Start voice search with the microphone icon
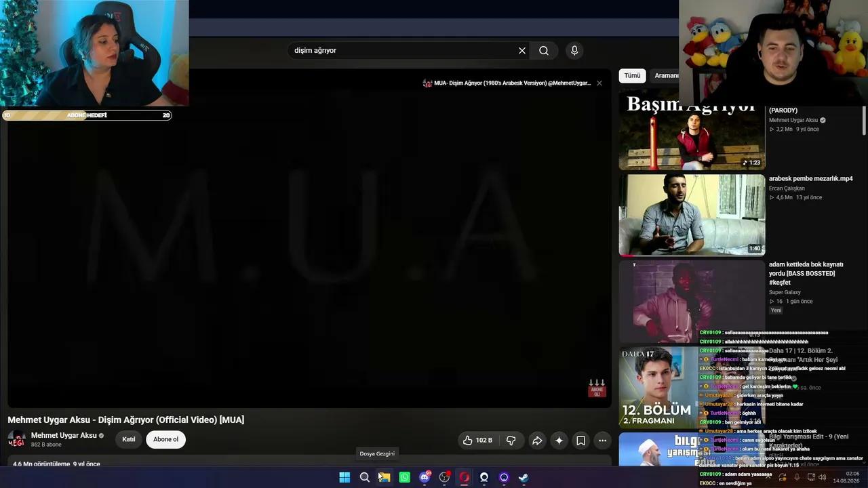The height and width of the screenshot is (488, 868). click(574, 50)
